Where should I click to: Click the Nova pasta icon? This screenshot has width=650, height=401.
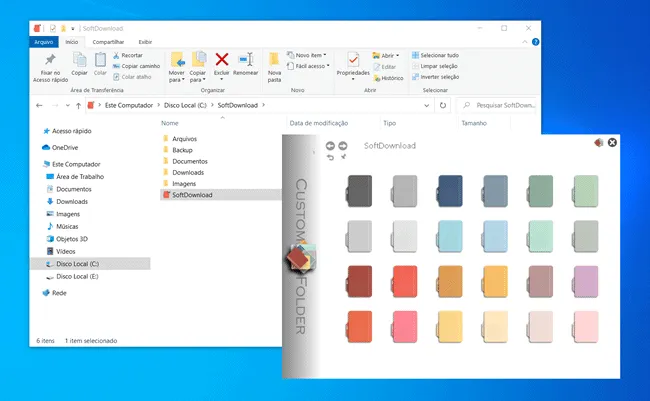tap(274, 60)
